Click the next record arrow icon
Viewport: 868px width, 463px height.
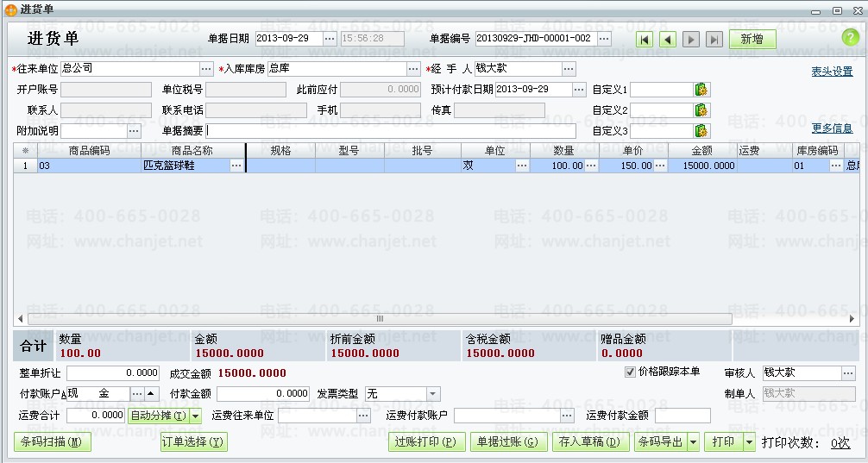click(x=691, y=40)
